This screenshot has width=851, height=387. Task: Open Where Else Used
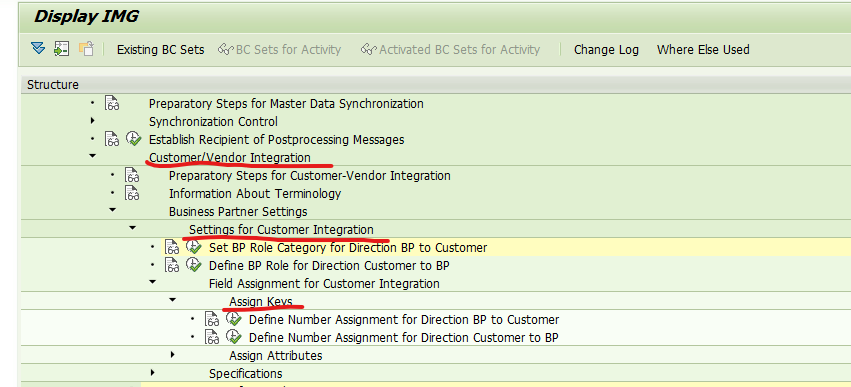click(x=703, y=49)
